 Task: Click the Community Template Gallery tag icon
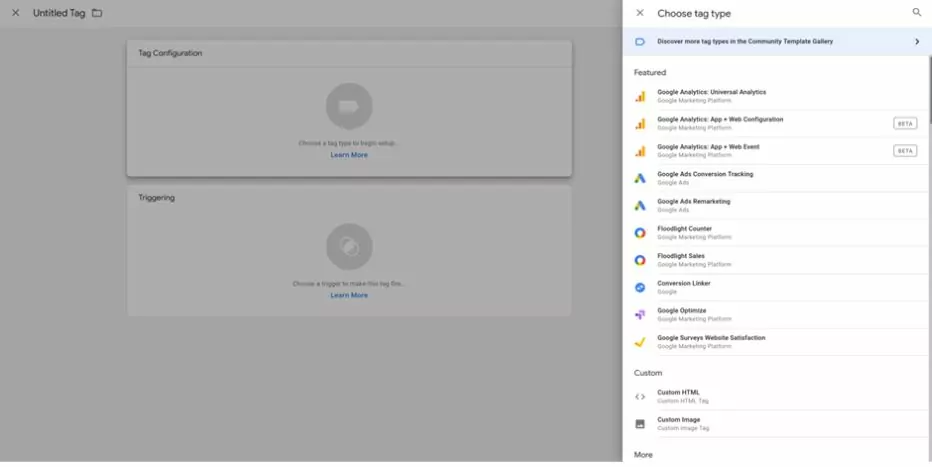pos(640,42)
